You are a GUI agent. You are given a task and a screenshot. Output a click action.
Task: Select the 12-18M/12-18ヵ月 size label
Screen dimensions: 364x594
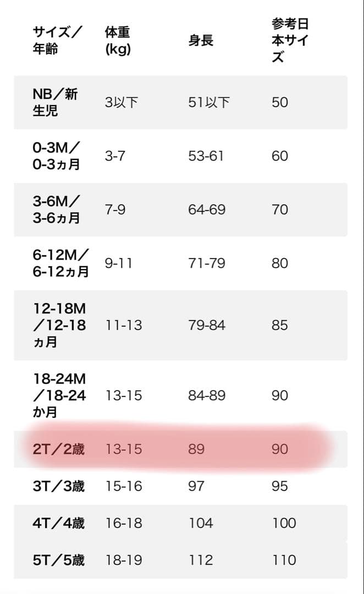[59, 325]
